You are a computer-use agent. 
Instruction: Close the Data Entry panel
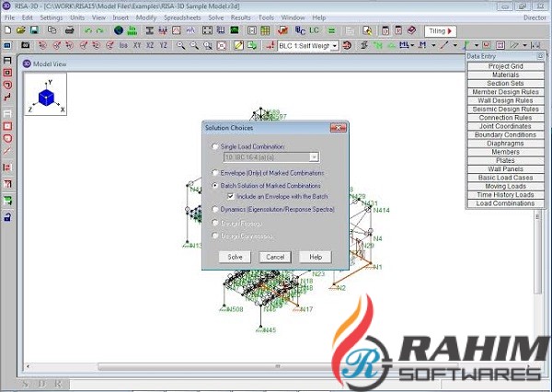pyautogui.click(x=540, y=56)
